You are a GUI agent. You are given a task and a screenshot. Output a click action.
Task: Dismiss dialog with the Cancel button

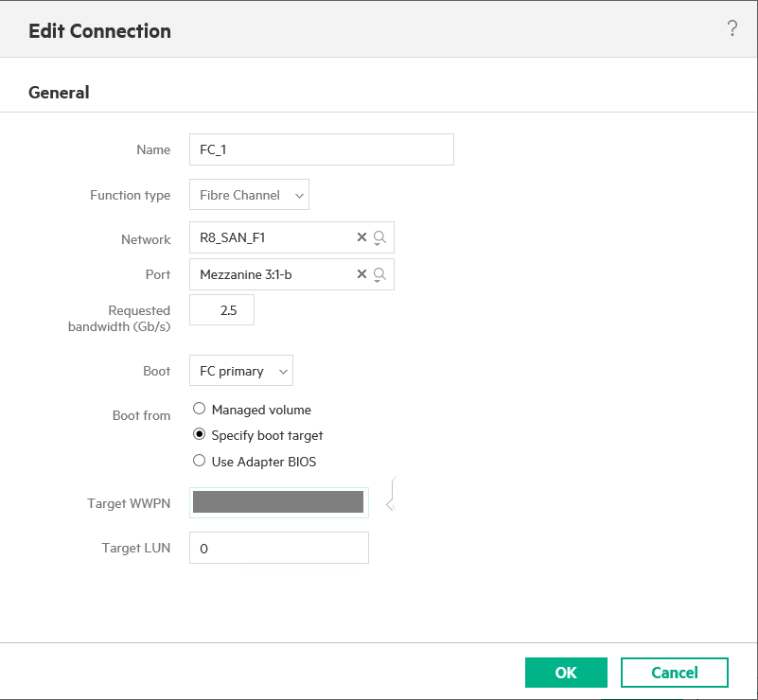[675, 673]
